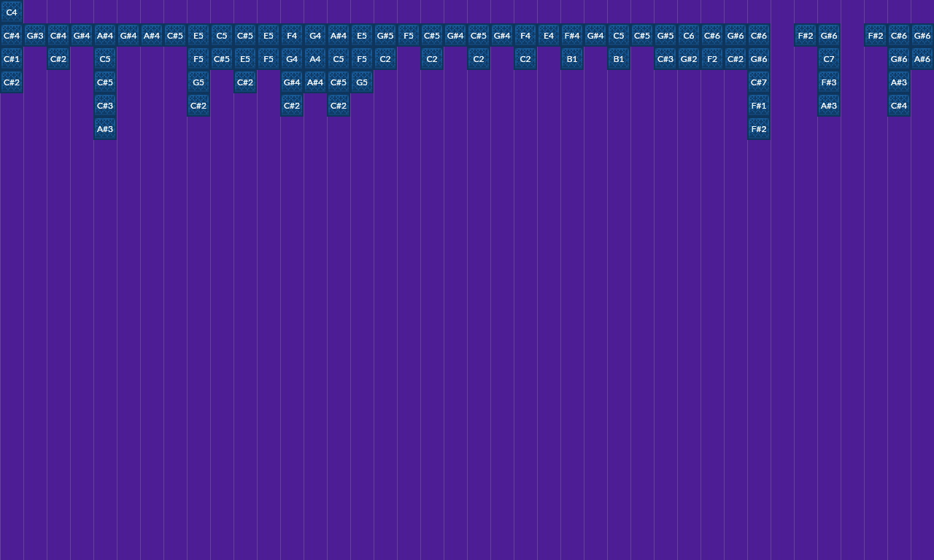Click the A#3 note directly below F#3

click(829, 105)
